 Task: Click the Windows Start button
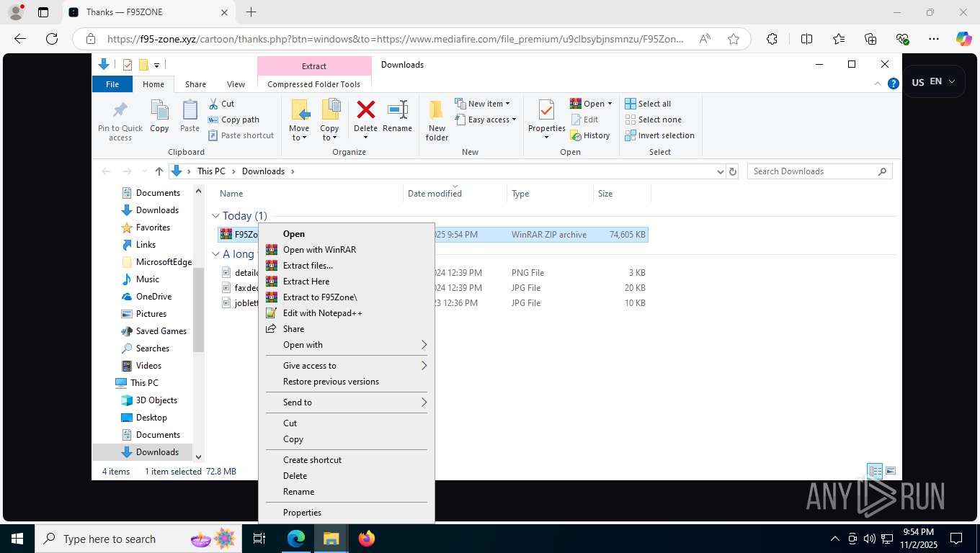[x=17, y=539]
